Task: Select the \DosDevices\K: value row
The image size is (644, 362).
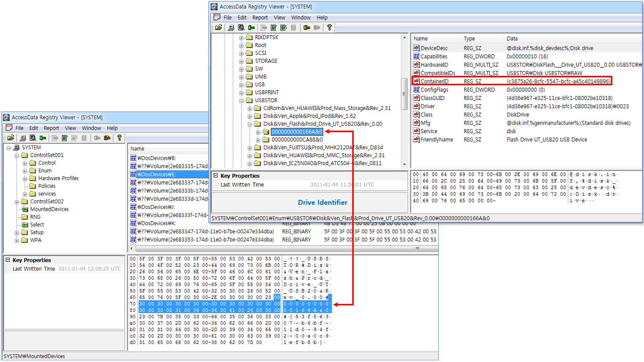Action: 283,223
